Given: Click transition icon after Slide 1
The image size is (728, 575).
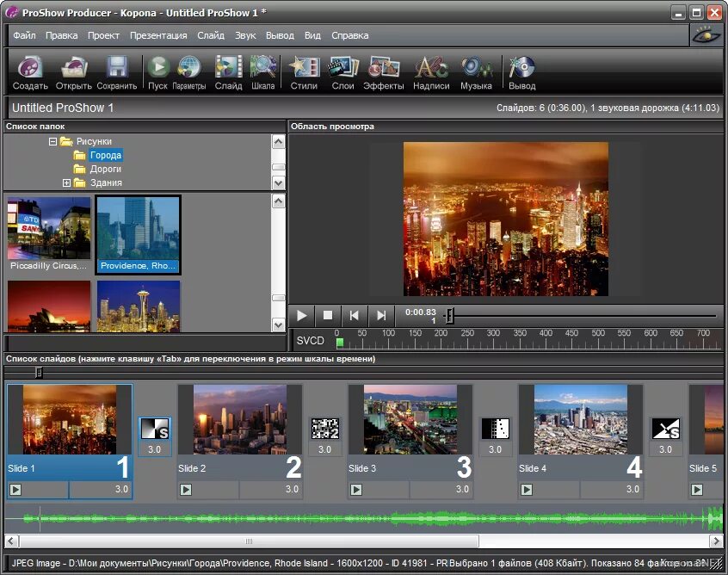Looking at the screenshot, I should coord(155,429).
